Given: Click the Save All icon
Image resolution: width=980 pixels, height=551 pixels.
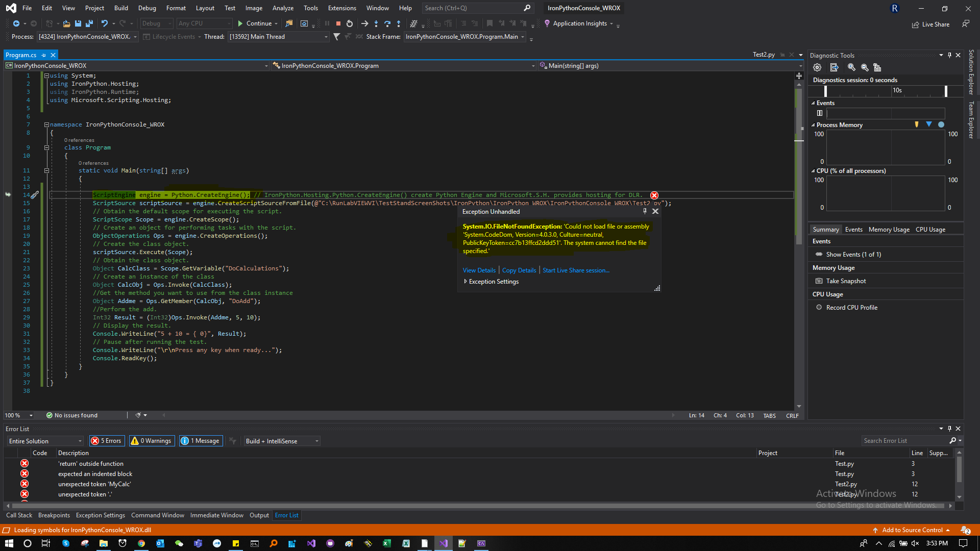Looking at the screenshot, I should [x=89, y=23].
